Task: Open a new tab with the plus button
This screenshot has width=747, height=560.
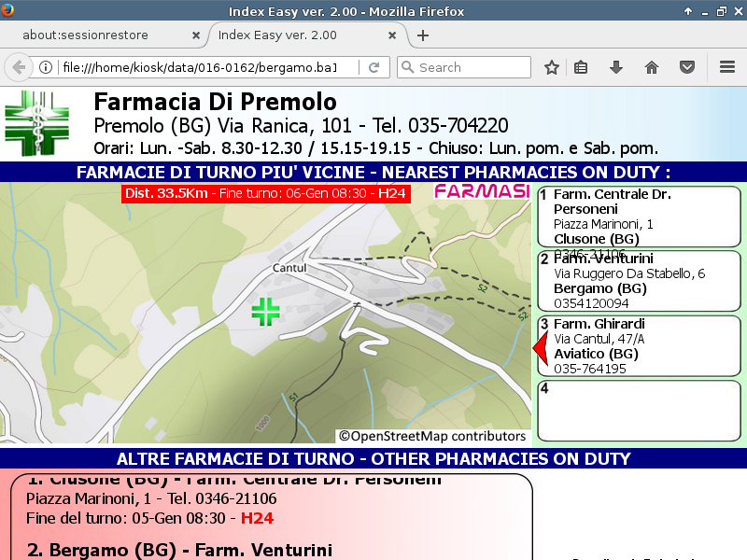Action: [423, 35]
